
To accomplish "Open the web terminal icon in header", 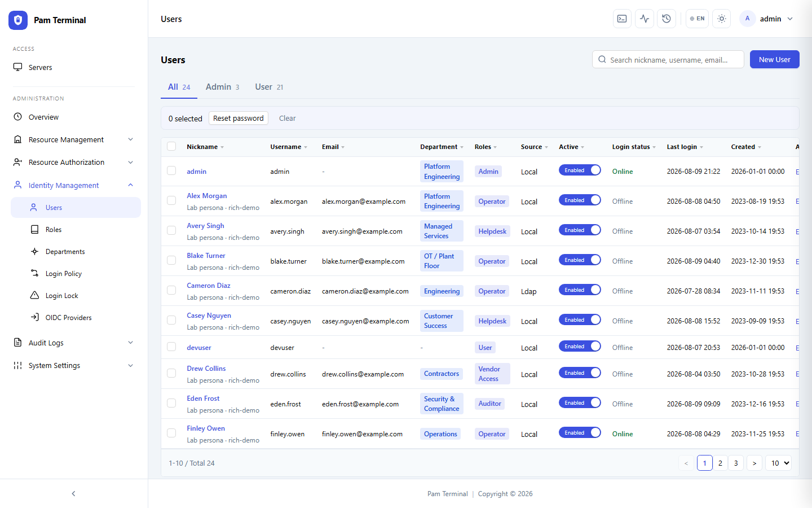I will (622, 19).
